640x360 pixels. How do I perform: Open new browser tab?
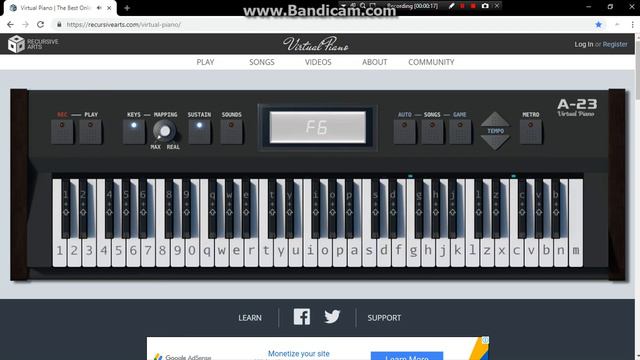point(127,8)
